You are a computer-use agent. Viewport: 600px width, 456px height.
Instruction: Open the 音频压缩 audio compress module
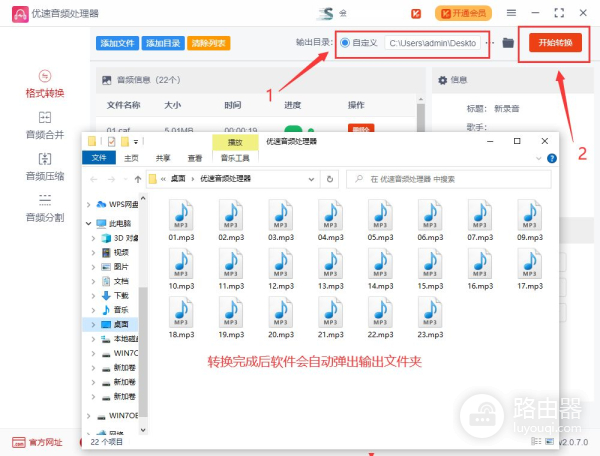[45, 167]
